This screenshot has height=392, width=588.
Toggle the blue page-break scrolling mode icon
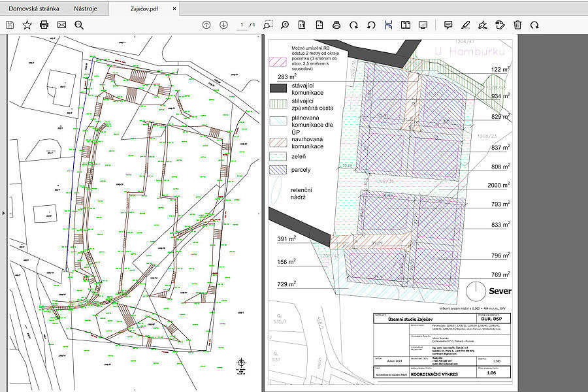click(389, 25)
